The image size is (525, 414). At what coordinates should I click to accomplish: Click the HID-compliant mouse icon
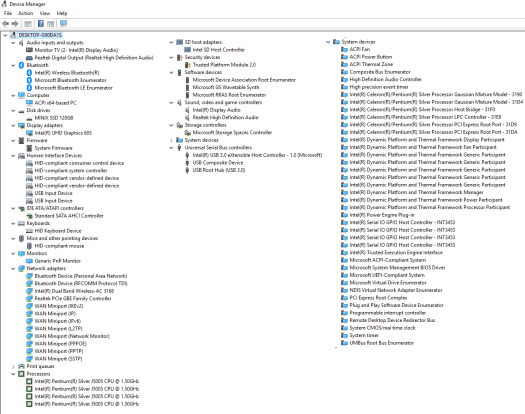click(x=29, y=246)
